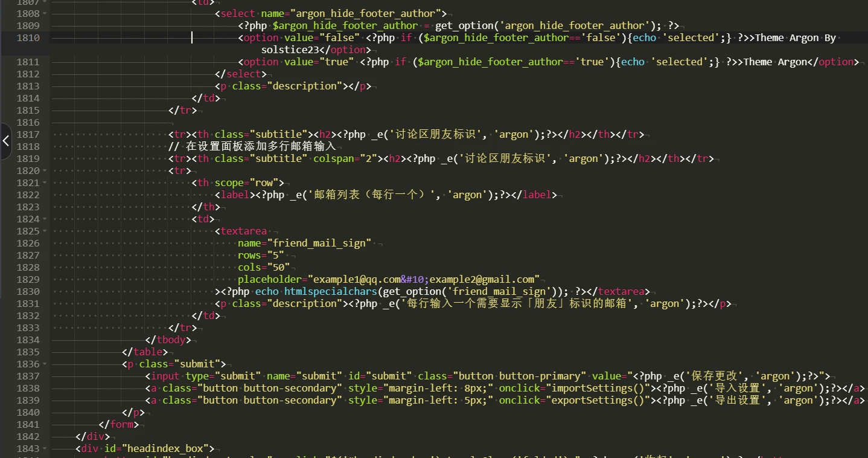This screenshot has height=458, width=868.
Task: Click line number 1830 in the gutter
Action: click(x=28, y=291)
